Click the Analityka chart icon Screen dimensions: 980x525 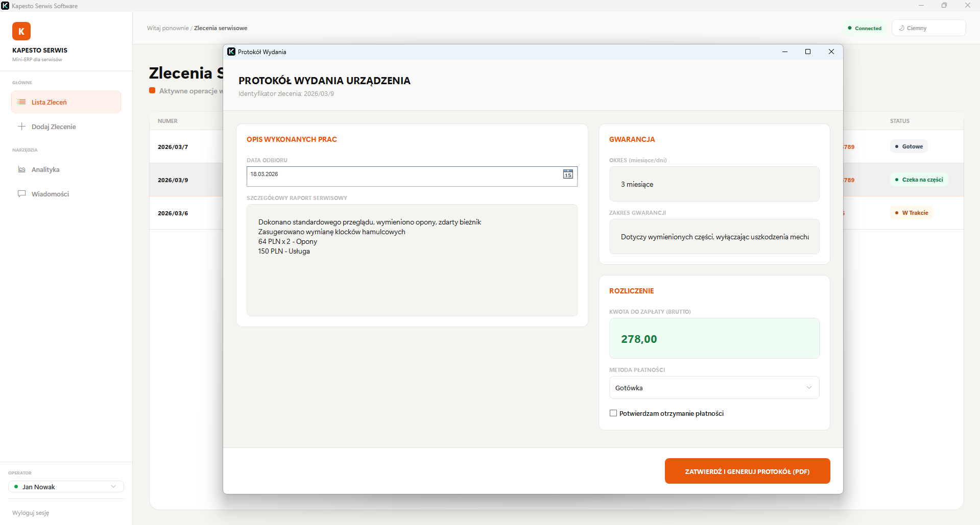(22, 169)
